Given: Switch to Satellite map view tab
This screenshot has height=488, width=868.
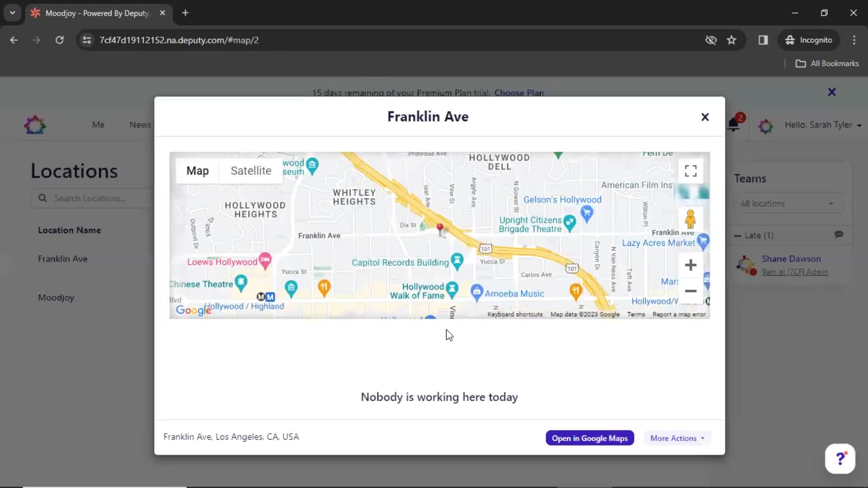Looking at the screenshot, I should 250,170.
